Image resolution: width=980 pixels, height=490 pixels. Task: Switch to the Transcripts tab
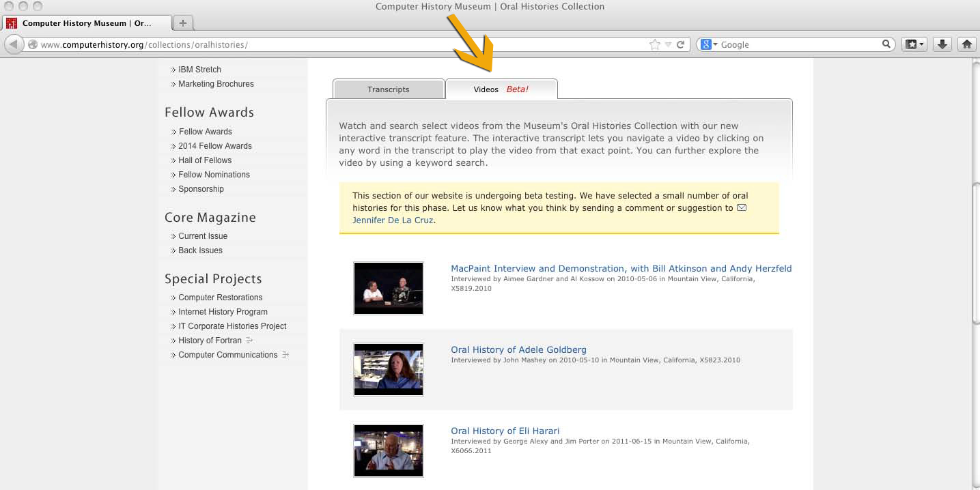388,89
